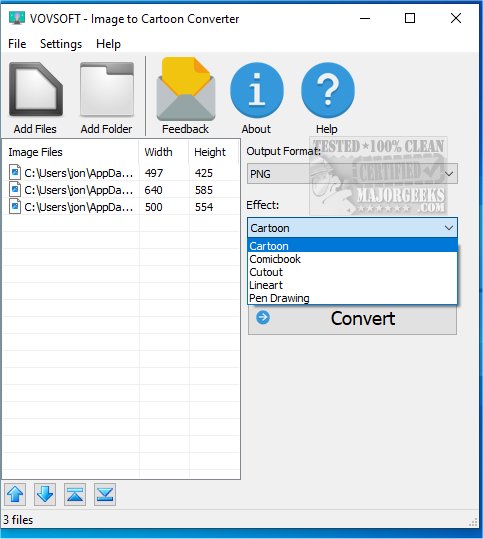The height and width of the screenshot is (539, 483).
Task: Click the VOVSOFT app icon in title bar
Action: point(17,18)
